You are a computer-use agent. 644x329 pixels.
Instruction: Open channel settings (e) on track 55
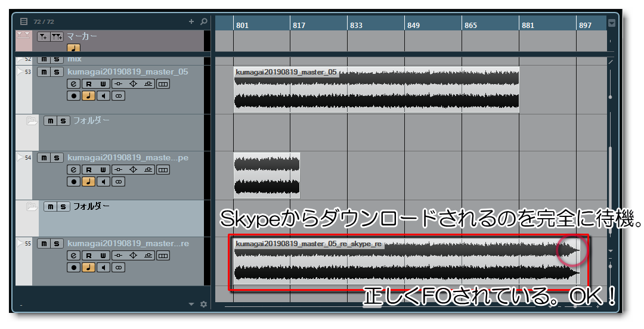(73, 256)
